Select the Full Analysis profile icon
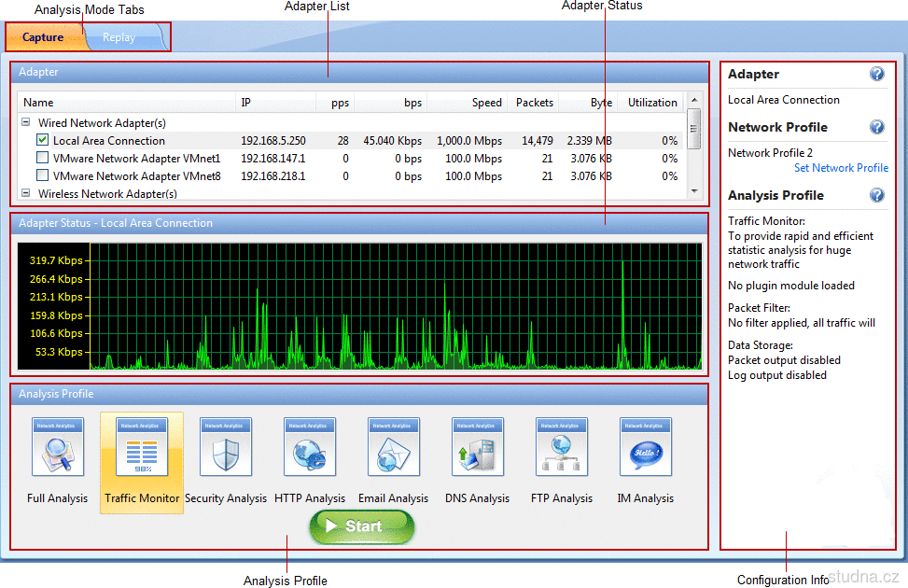Image resolution: width=908 pixels, height=588 pixels. 58,448
